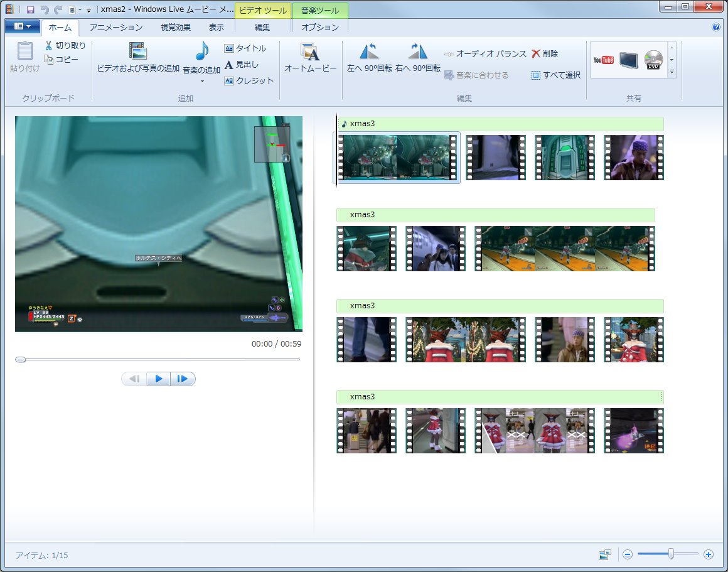Click the オートムービー button

click(x=311, y=57)
